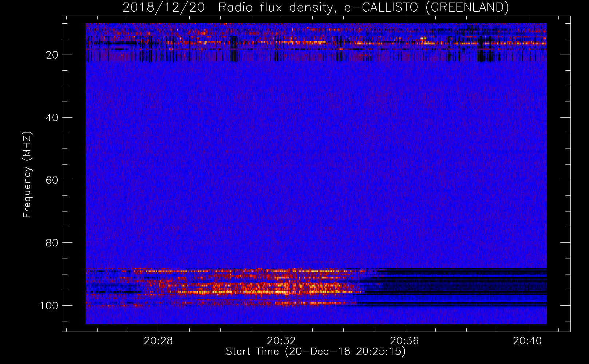This screenshot has width=589, height=364.
Task: Select the 'e-CALLISTO (GREENLAND)' title text
Action: tap(426, 8)
